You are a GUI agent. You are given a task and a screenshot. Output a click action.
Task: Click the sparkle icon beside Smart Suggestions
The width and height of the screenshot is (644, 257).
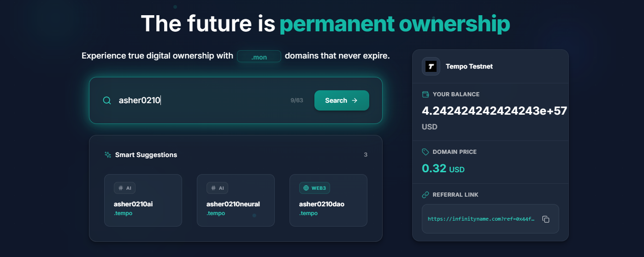108,155
